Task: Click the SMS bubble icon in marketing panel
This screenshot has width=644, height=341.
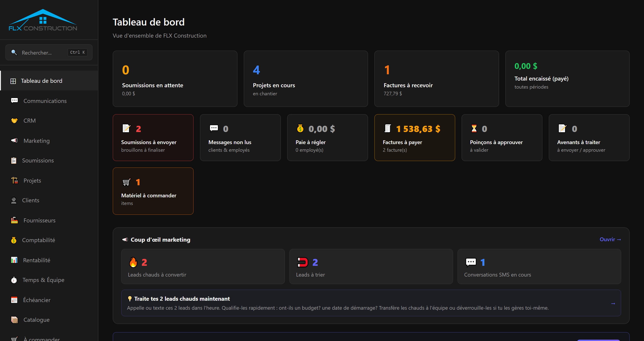Action: coord(471,262)
